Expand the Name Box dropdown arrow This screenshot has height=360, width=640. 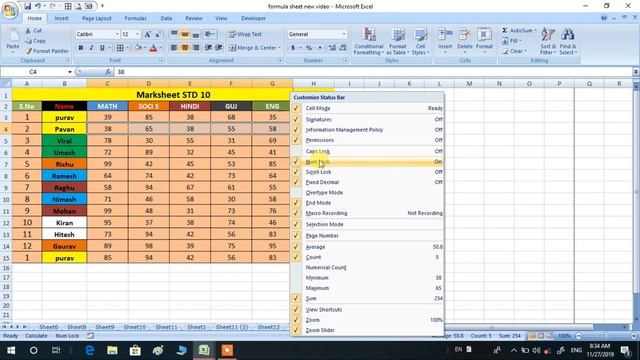(x=70, y=72)
